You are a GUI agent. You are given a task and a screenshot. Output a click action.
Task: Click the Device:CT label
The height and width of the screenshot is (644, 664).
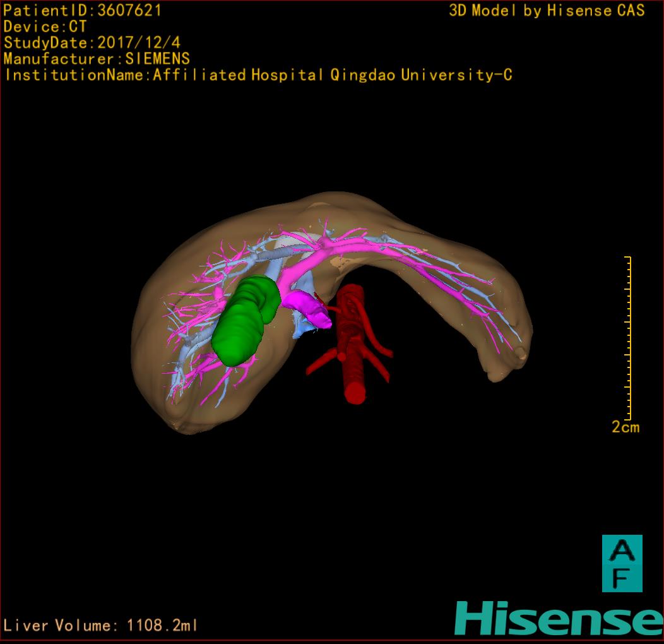(45, 27)
